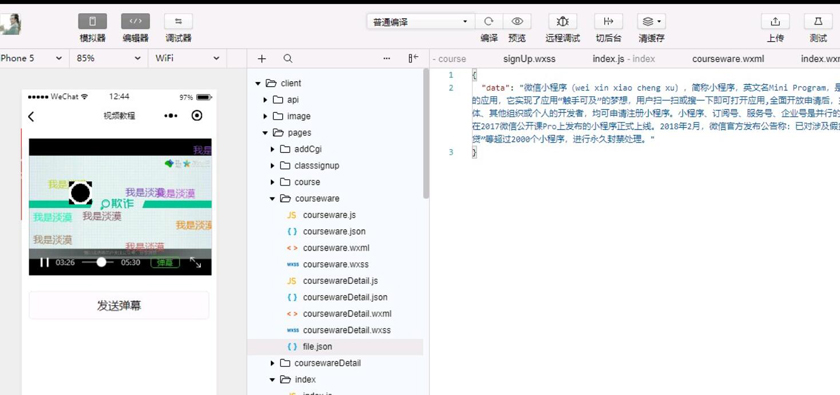The image size is (840, 395).
Task: Open the 85% zoom dropdown
Action: 109,58
